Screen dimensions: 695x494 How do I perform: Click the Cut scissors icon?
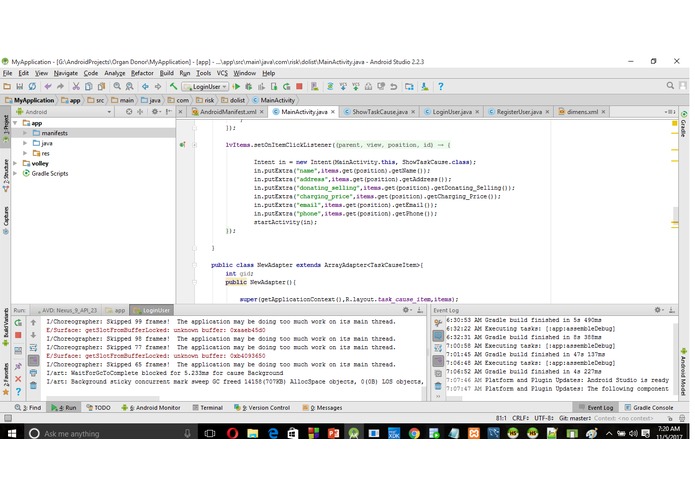(x=76, y=86)
